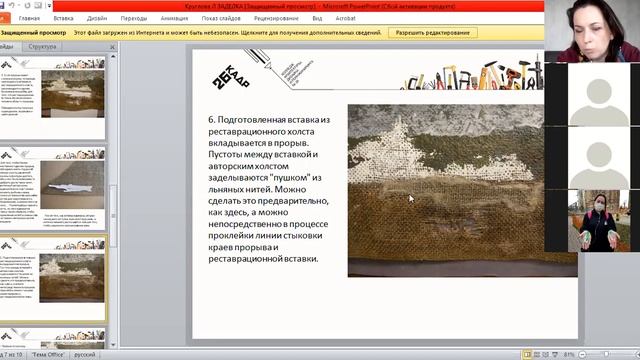Viewport: 640px width, 360px height.
Task: Click the slideshow-from-start icon in quick access toolbar
Action: click(x=38, y=6)
